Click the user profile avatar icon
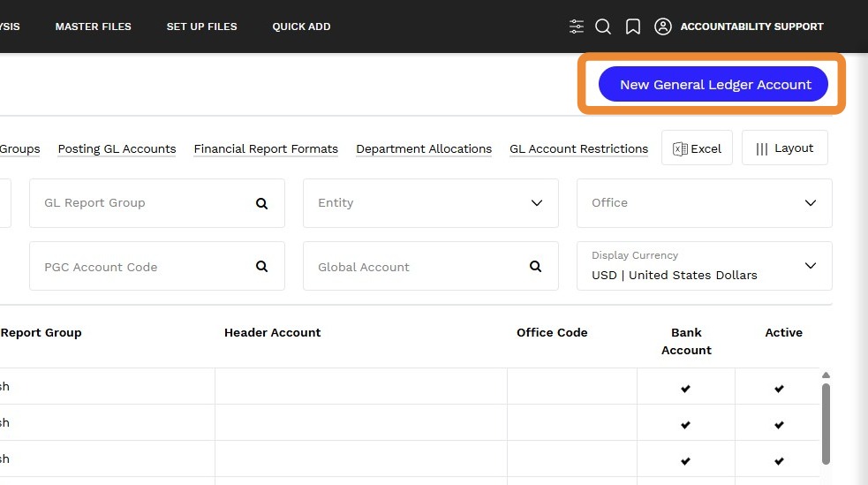This screenshot has width=868, height=485. (663, 27)
